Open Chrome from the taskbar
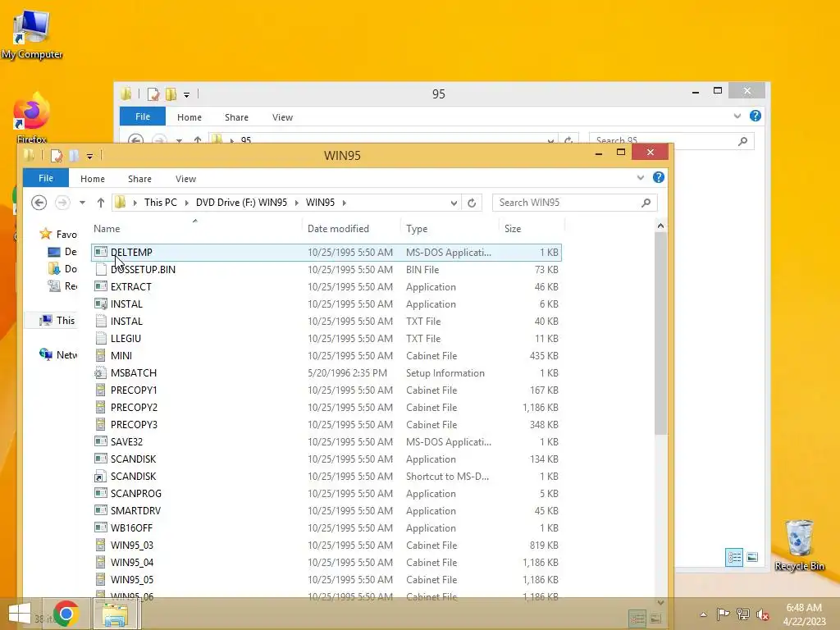The image size is (840, 630). point(66,614)
